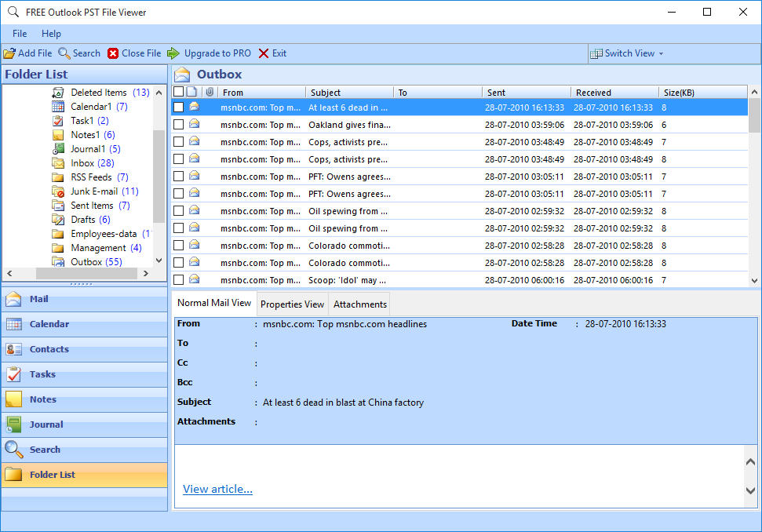Click the View article link
Viewport: 762px width, 532px height.
tap(217, 489)
